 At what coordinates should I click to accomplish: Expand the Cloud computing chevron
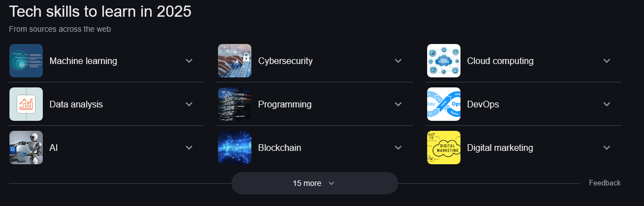click(607, 61)
